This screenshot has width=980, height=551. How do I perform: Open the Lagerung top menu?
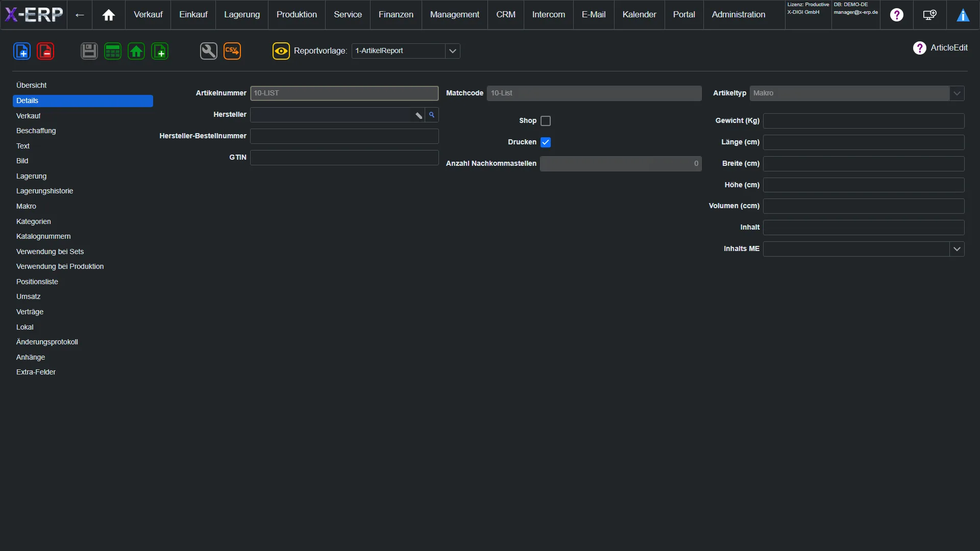pyautogui.click(x=242, y=15)
